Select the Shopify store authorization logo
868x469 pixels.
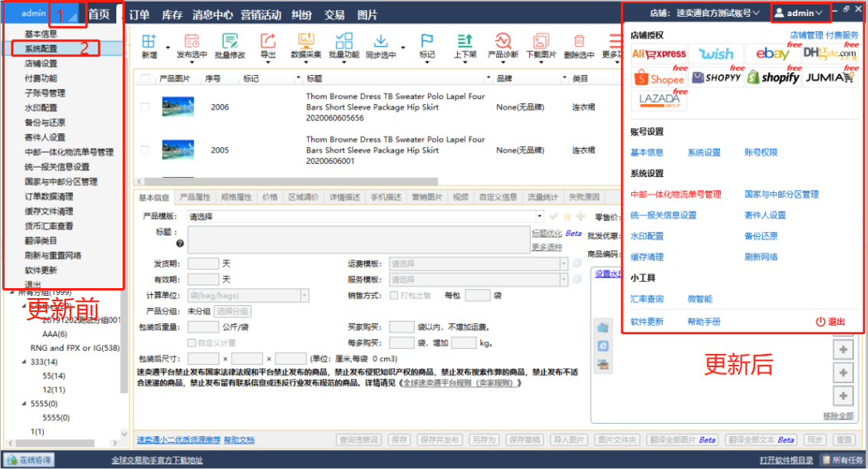(773, 77)
